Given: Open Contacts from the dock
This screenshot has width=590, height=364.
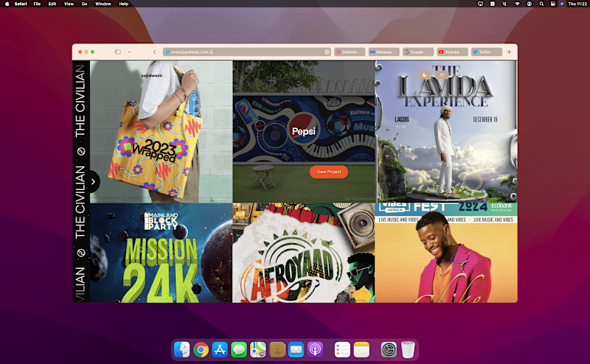Looking at the screenshot, I should [x=277, y=350].
